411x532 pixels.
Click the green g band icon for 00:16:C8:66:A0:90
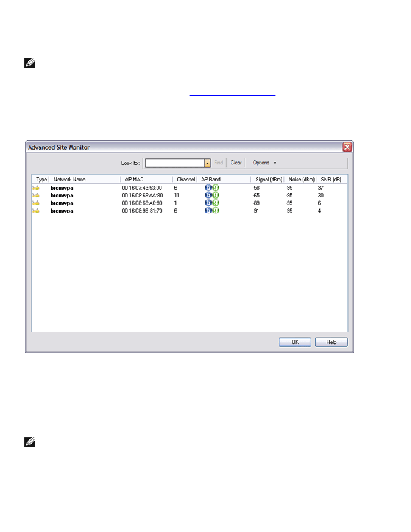tap(216, 203)
